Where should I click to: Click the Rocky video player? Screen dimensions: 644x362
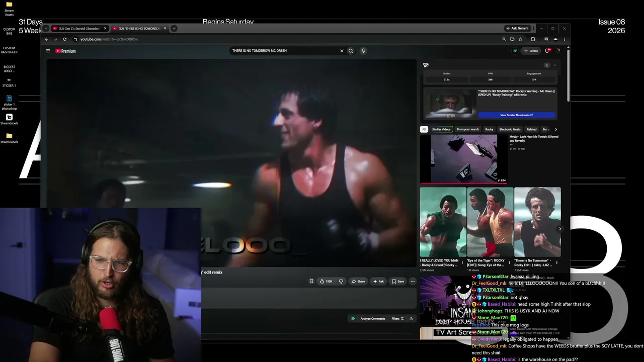click(231, 163)
